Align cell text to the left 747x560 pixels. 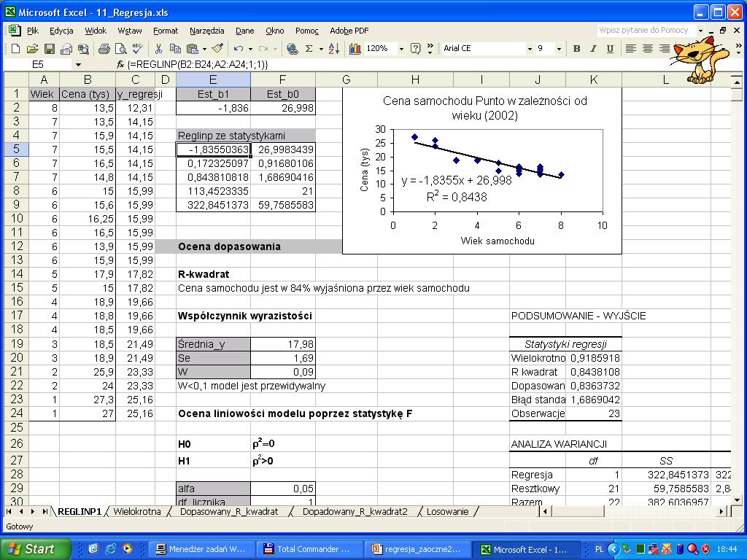[x=631, y=49]
